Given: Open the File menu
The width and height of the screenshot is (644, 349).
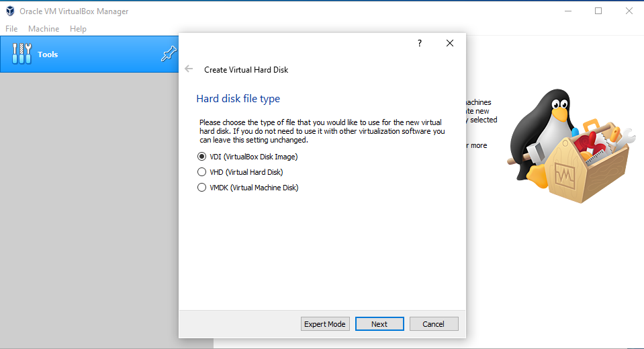Looking at the screenshot, I should [11, 29].
